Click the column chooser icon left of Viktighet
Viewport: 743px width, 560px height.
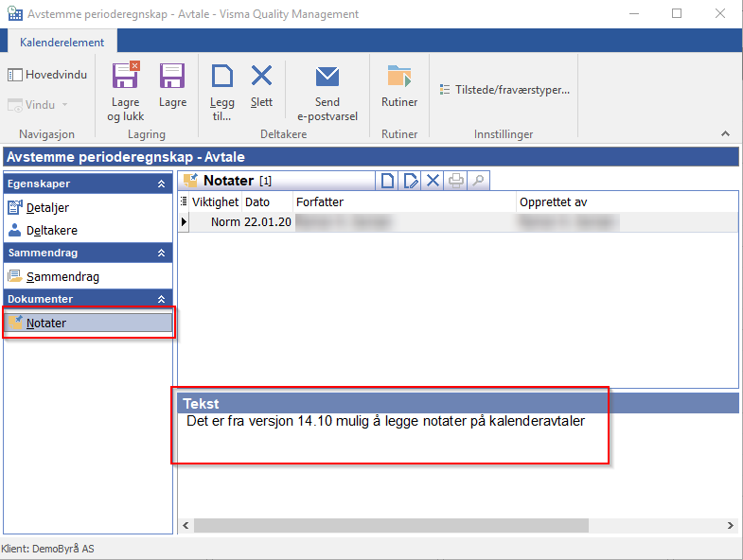(x=184, y=201)
